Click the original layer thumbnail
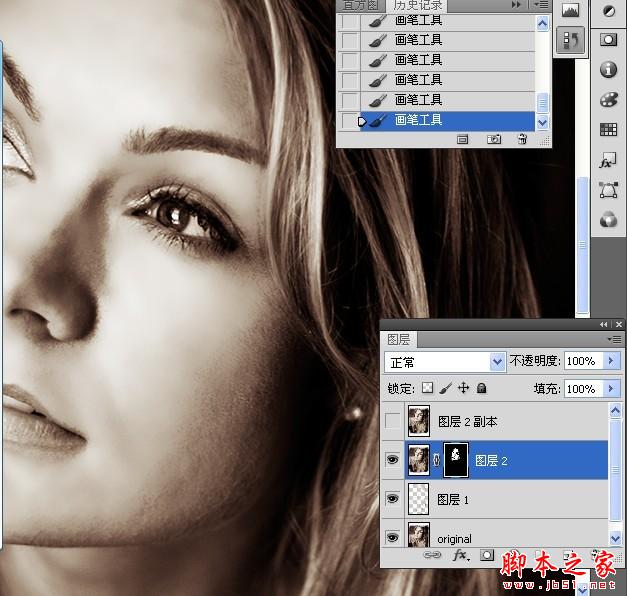Screen dimensions: 627x596 [419, 535]
